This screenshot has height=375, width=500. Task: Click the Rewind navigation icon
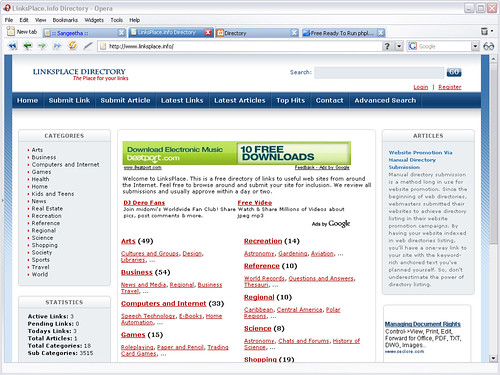pos(12,46)
